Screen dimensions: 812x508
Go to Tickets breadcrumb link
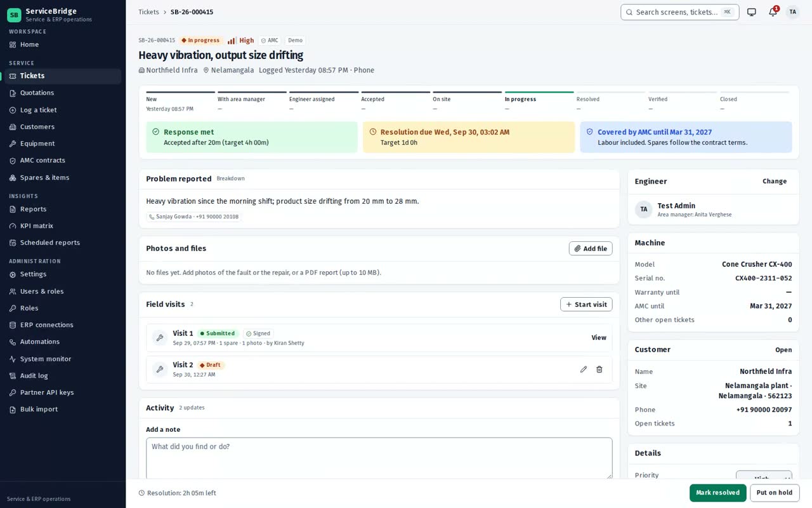[148, 12]
